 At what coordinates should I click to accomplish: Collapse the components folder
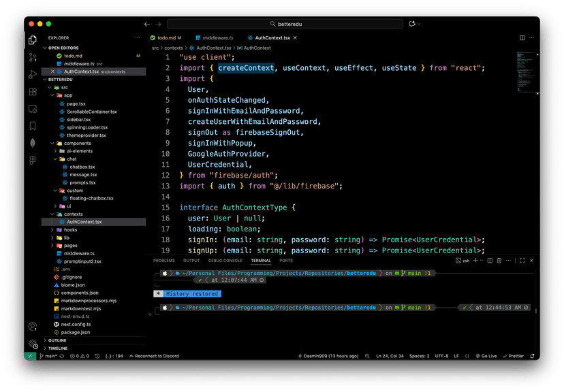(x=77, y=144)
